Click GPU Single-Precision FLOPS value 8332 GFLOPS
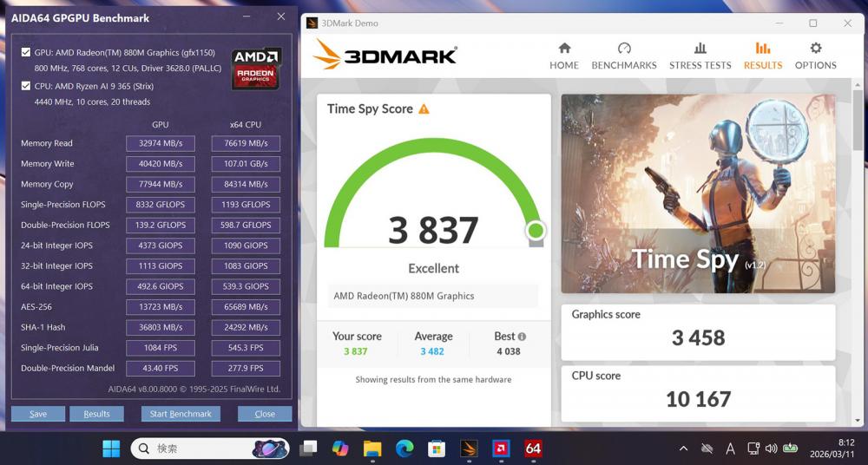The width and height of the screenshot is (868, 465). pyautogui.click(x=161, y=205)
